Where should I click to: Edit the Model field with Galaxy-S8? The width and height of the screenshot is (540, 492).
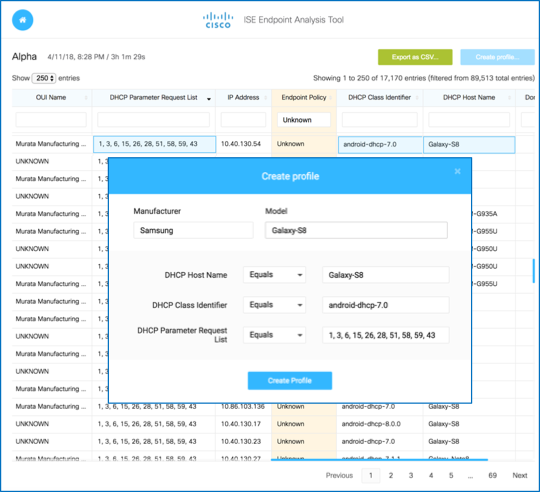pos(356,230)
